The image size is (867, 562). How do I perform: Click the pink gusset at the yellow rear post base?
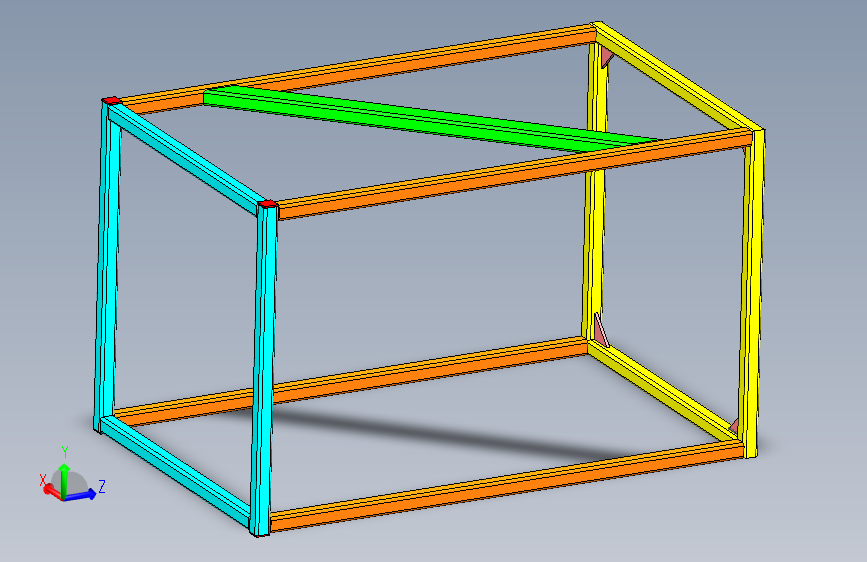coord(601,330)
